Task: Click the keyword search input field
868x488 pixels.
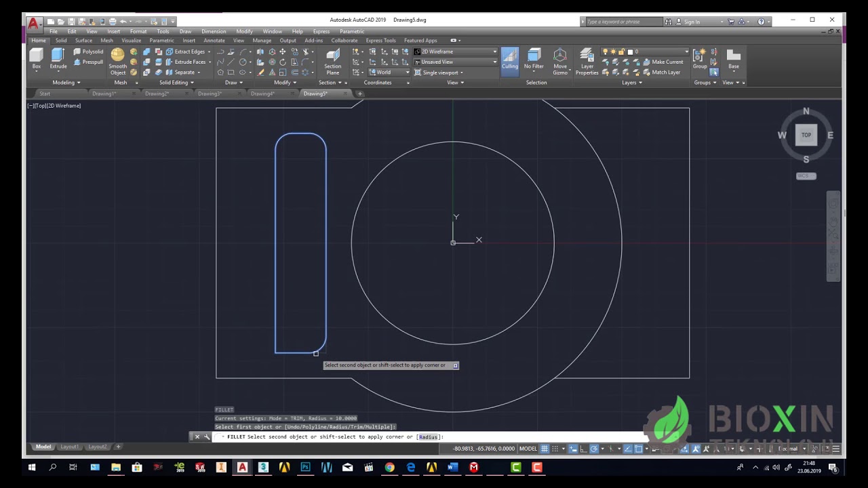Action: click(624, 22)
